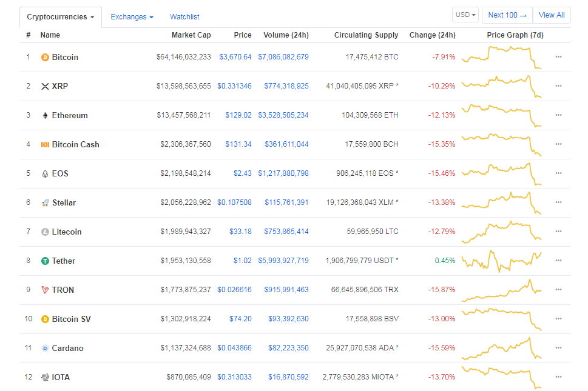The height and width of the screenshot is (391, 588).
Task: Open the Tether 7-day price graph
Action: point(501,261)
